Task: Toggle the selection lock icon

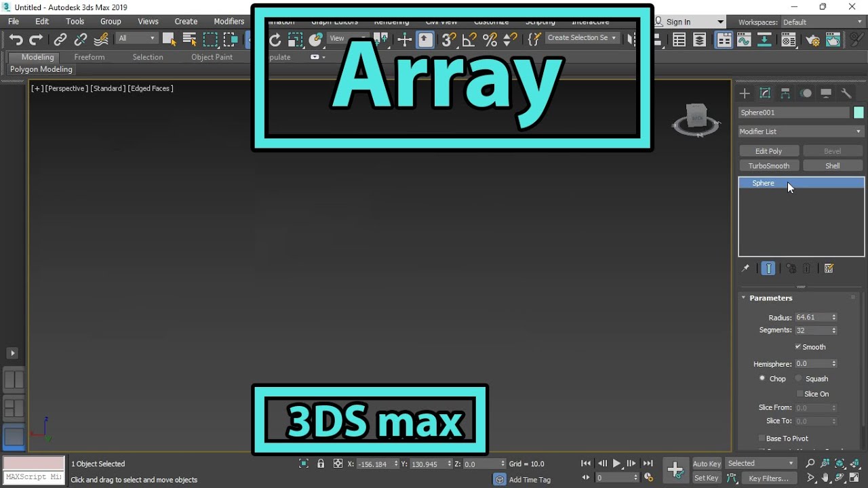Action: pos(321,464)
